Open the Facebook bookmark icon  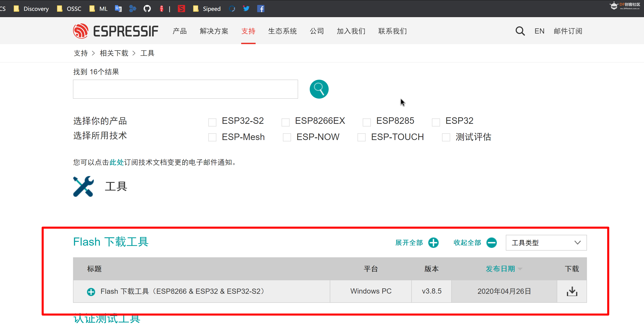(x=261, y=9)
